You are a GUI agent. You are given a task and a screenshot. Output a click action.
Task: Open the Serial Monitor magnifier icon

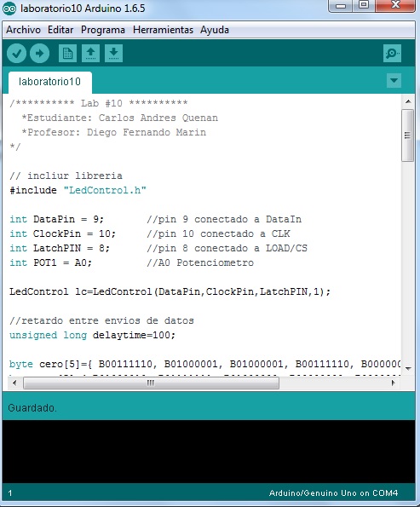tap(392, 53)
